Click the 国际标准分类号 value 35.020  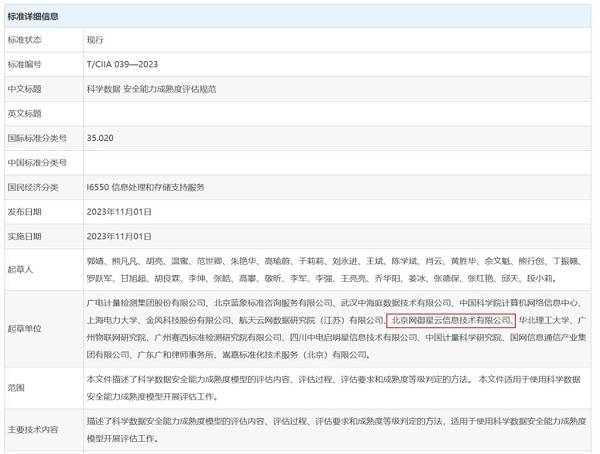pyautogui.click(x=100, y=137)
